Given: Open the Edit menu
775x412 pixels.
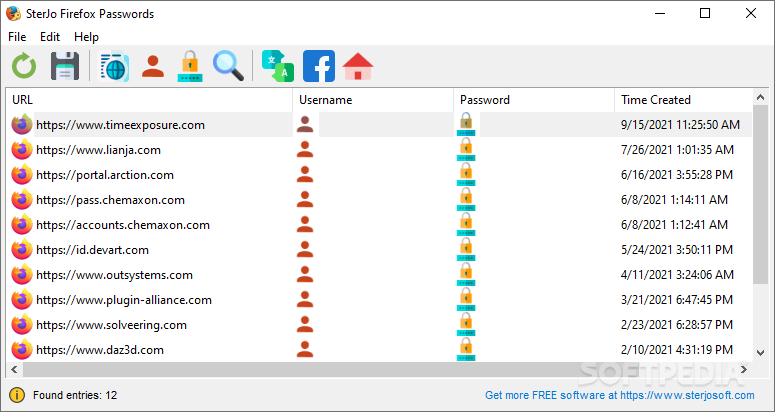Looking at the screenshot, I should tap(50, 37).
